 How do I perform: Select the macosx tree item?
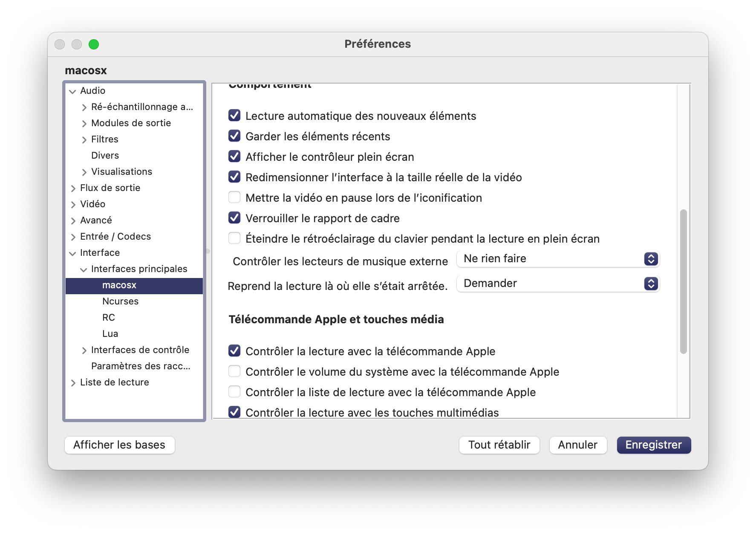point(134,285)
